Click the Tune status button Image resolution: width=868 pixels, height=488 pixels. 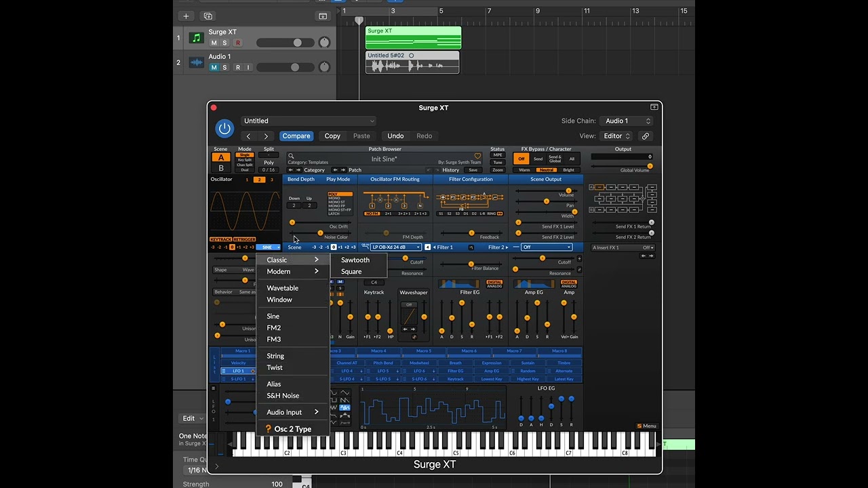pyautogui.click(x=498, y=163)
